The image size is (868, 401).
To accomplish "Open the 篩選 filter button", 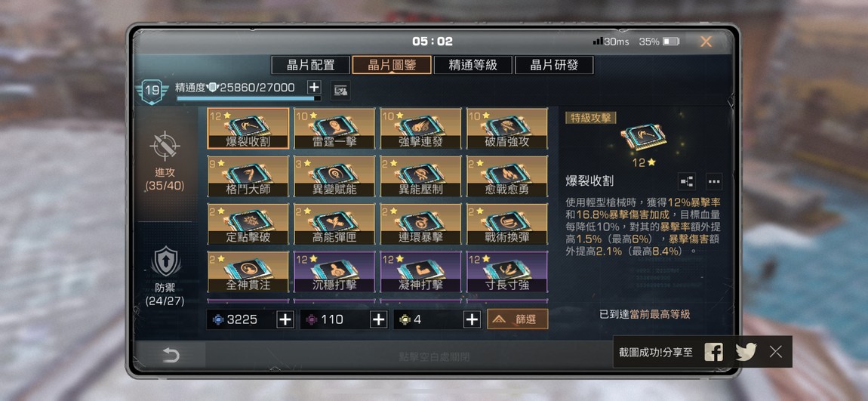I will [x=518, y=319].
